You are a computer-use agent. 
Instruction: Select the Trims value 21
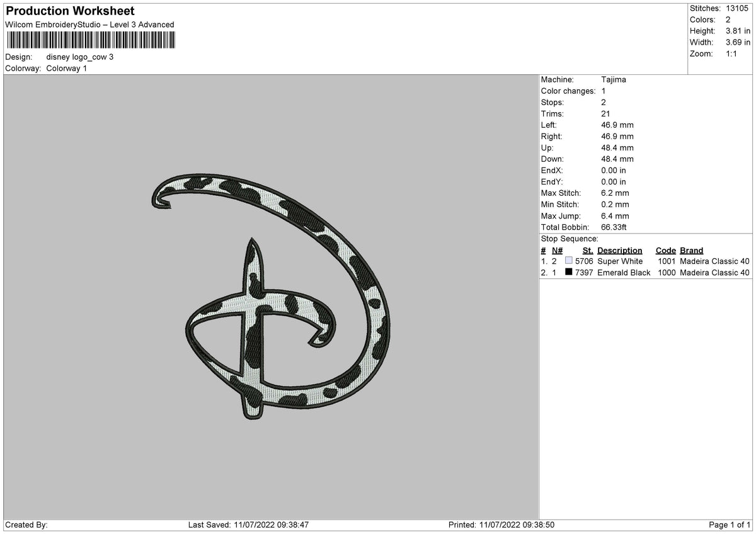[x=606, y=114]
